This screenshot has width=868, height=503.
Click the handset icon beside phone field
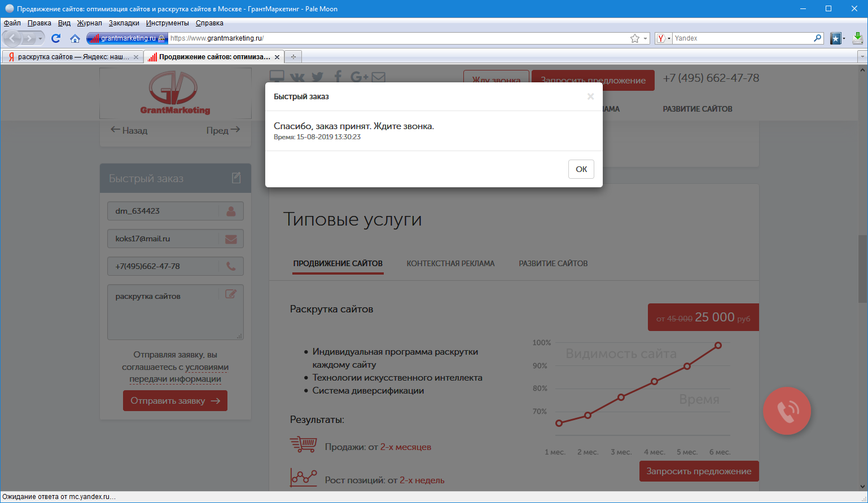click(x=231, y=266)
